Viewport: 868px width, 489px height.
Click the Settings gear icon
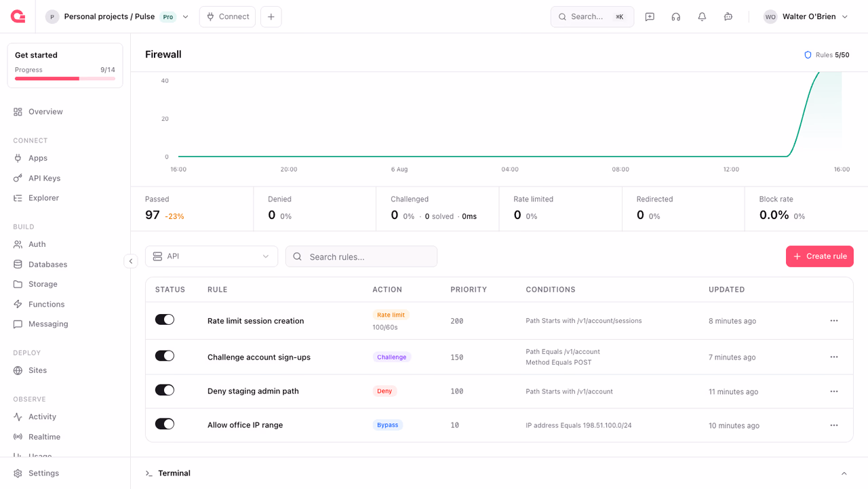[x=18, y=473]
